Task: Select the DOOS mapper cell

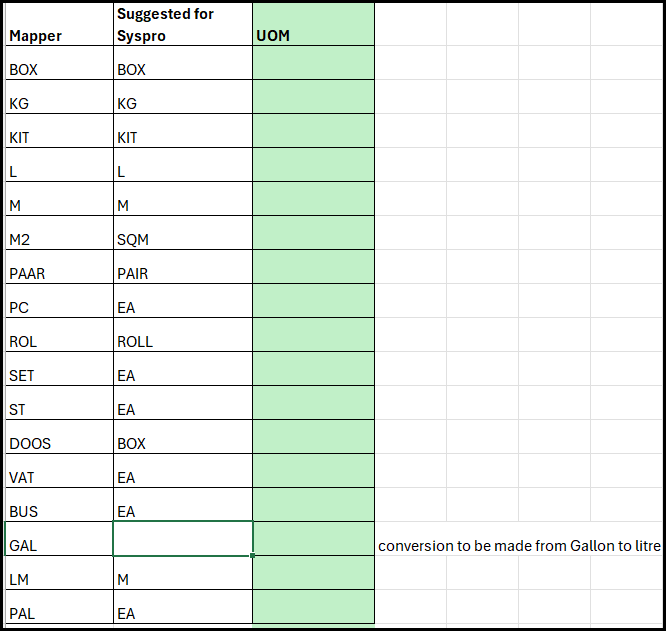Action: 58,437
